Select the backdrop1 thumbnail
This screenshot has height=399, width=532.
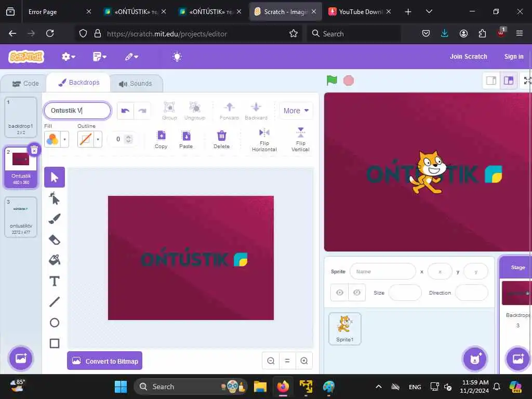21,117
